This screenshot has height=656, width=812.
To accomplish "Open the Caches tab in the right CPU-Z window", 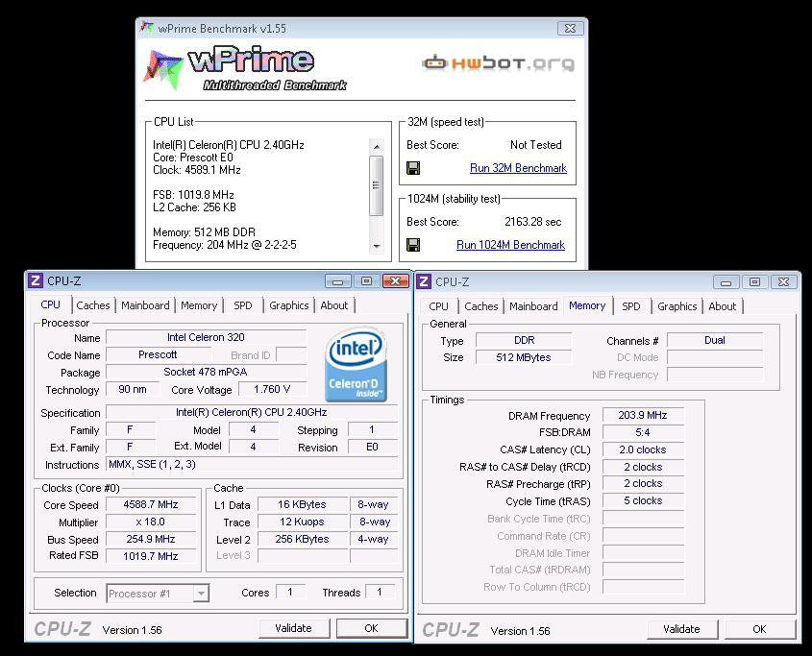I will coord(481,306).
